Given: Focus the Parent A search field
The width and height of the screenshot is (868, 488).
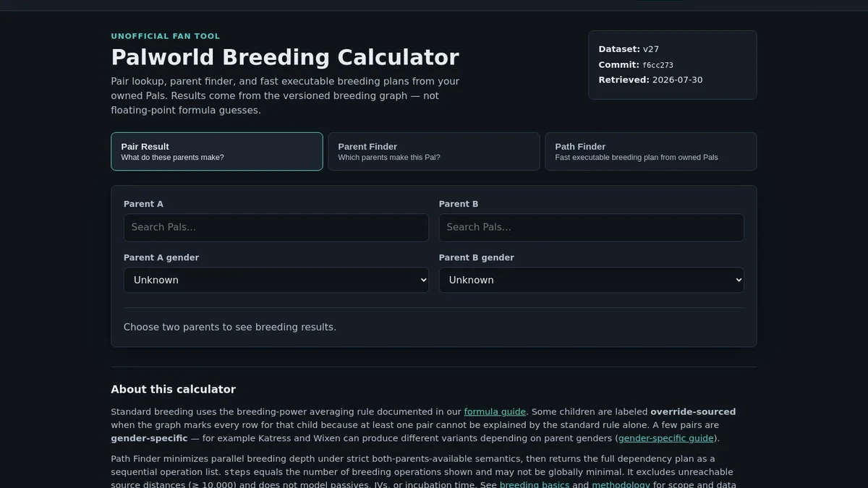Looking at the screenshot, I should [x=276, y=227].
